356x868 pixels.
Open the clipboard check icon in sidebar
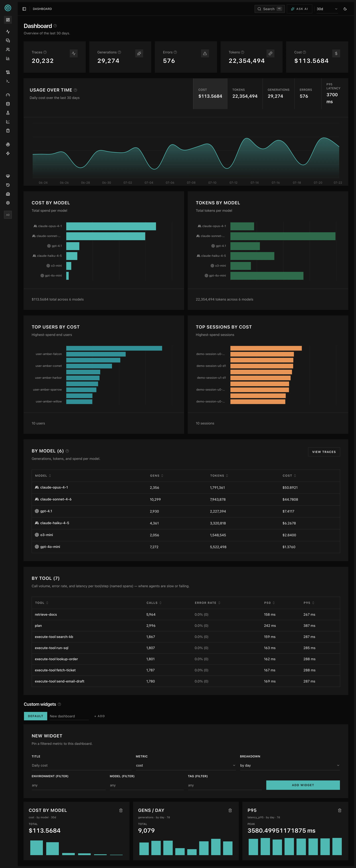(x=8, y=131)
